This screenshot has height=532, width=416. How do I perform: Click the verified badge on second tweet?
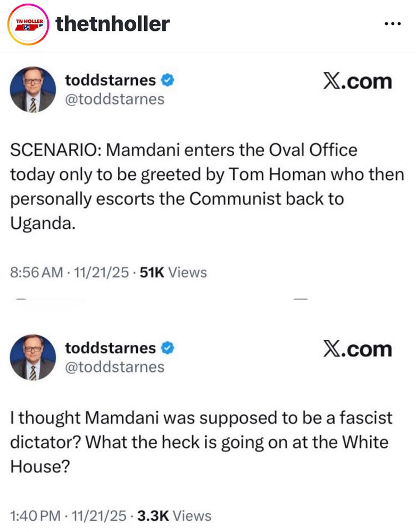[167, 348]
